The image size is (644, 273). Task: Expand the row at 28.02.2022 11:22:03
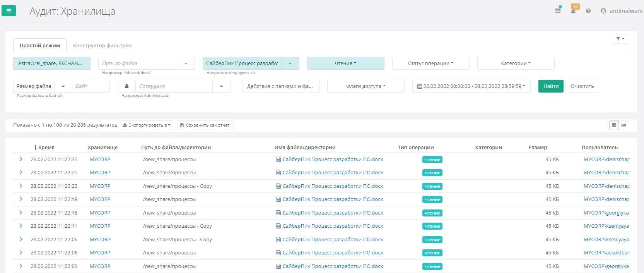pos(20,266)
